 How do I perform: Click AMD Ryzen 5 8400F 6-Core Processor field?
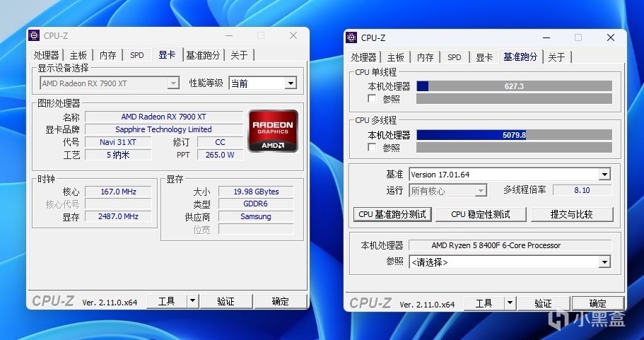tap(510, 245)
